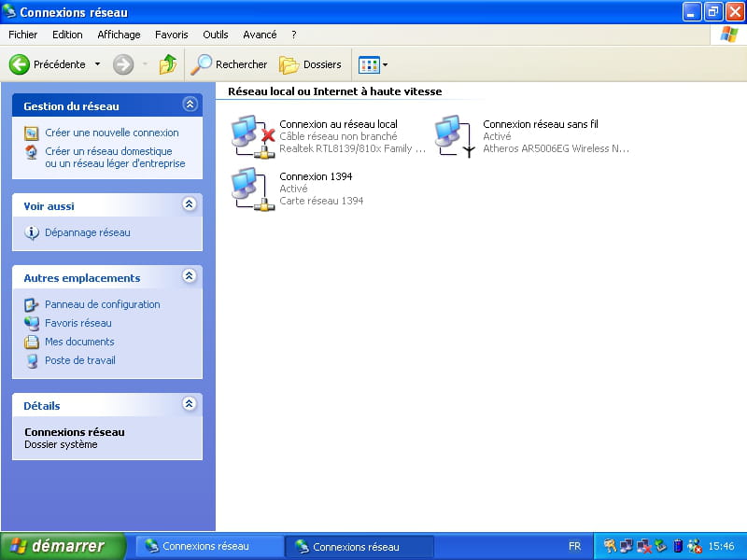Click the home network house icon

click(32, 152)
